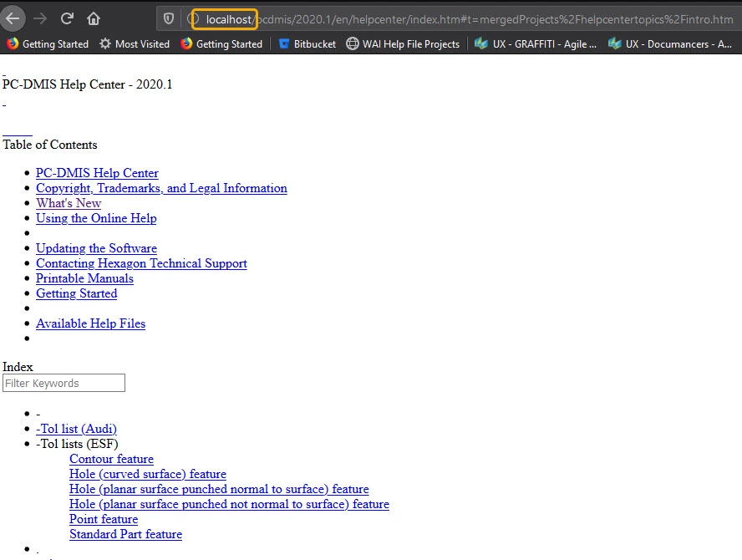This screenshot has height=560, width=742.
Task: Open the Standard Part feature link
Action: (x=126, y=534)
